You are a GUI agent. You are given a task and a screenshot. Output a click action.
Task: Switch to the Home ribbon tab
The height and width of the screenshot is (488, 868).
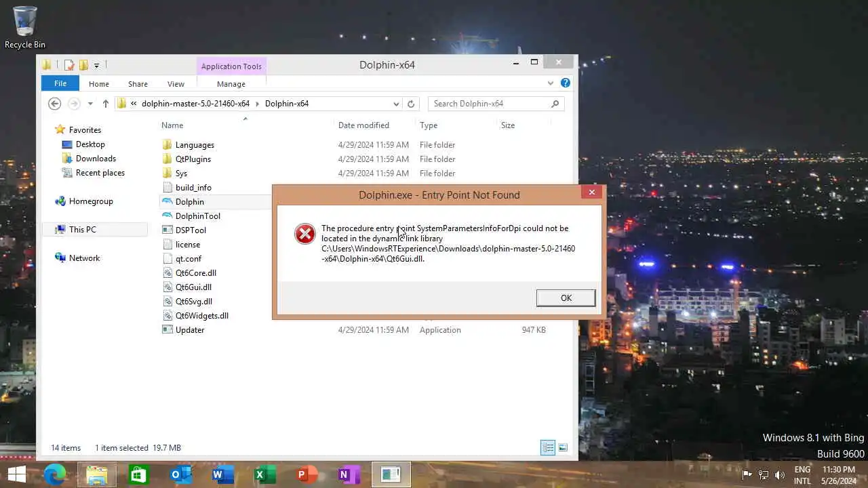click(x=98, y=84)
